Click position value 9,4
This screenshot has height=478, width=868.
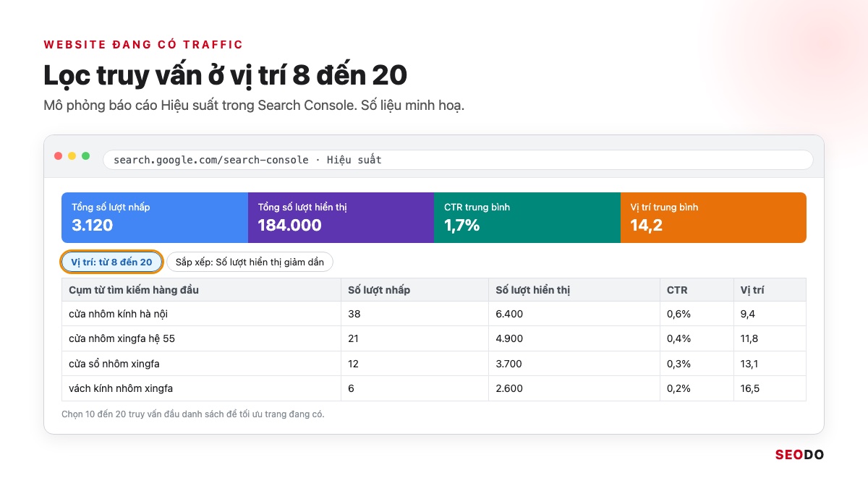[x=748, y=314]
